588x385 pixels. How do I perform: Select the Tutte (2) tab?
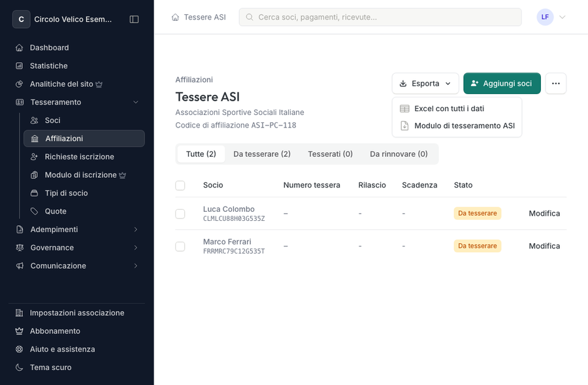(201, 154)
